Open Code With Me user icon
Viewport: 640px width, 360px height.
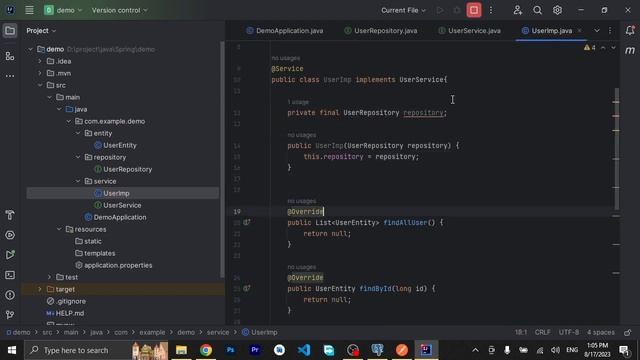coord(518,10)
